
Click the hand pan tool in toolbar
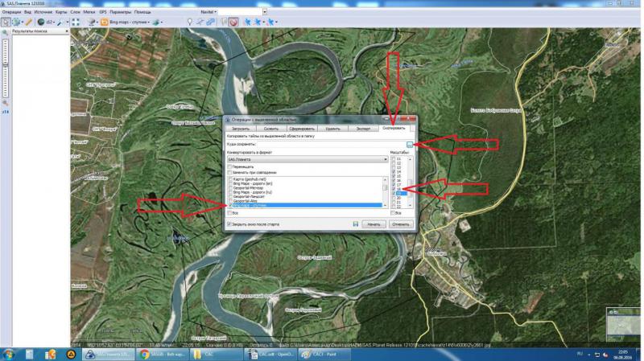click(6, 22)
